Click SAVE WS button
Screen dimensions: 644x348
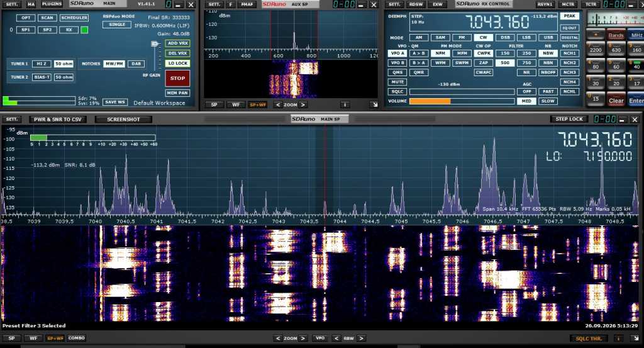coord(115,102)
